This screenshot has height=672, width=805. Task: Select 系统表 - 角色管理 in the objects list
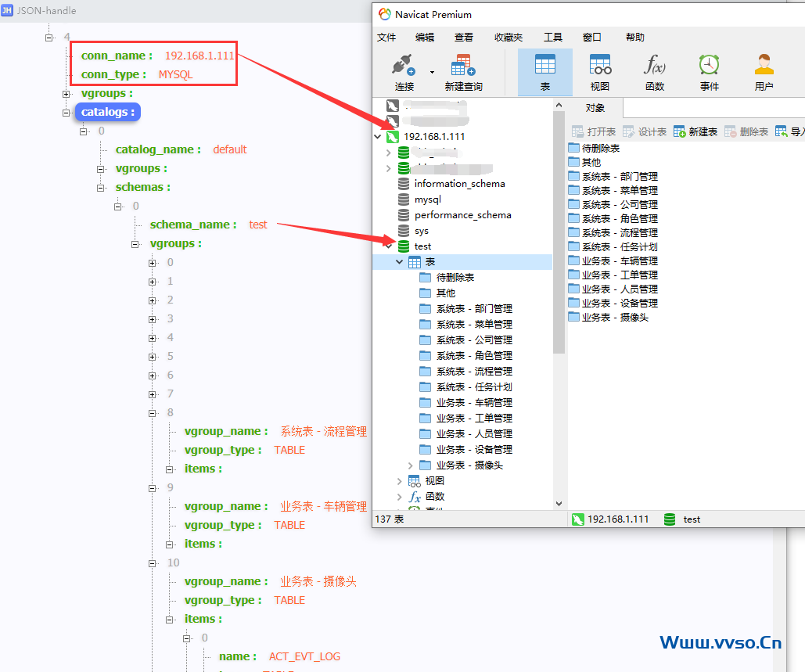(x=619, y=218)
